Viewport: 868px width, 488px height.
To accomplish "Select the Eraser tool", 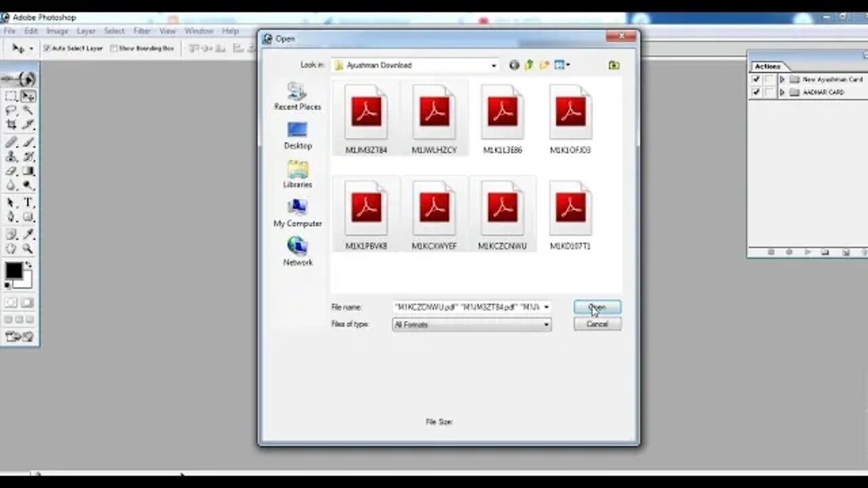I will [x=12, y=171].
